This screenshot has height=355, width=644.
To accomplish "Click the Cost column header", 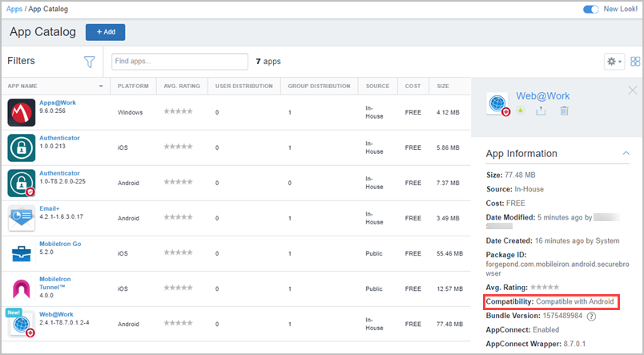I will [413, 87].
